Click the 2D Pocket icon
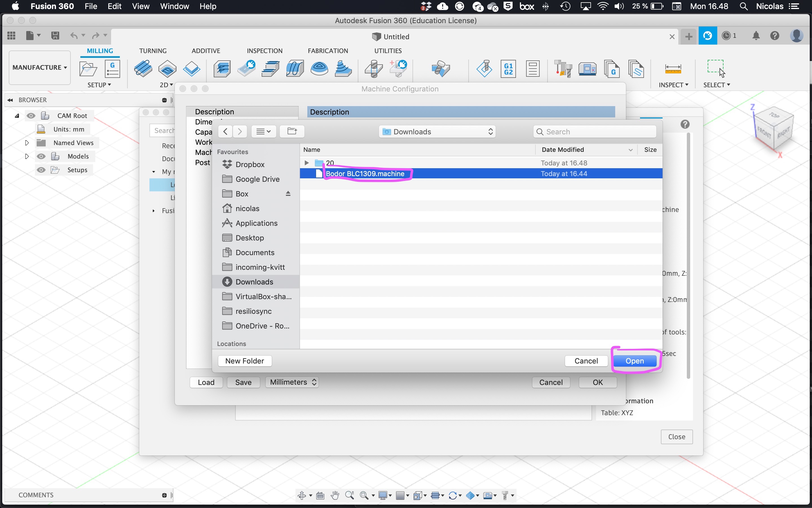The height and width of the screenshot is (508, 812). coord(167,69)
